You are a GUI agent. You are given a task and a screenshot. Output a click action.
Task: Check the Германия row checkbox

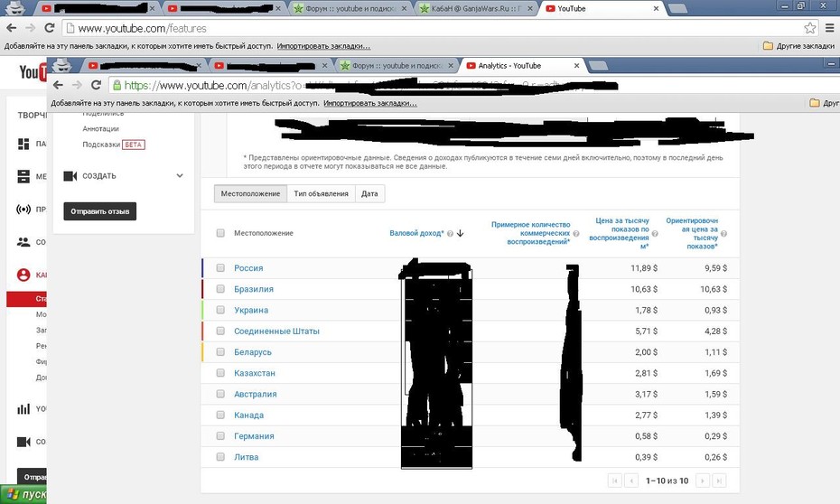pyautogui.click(x=220, y=436)
